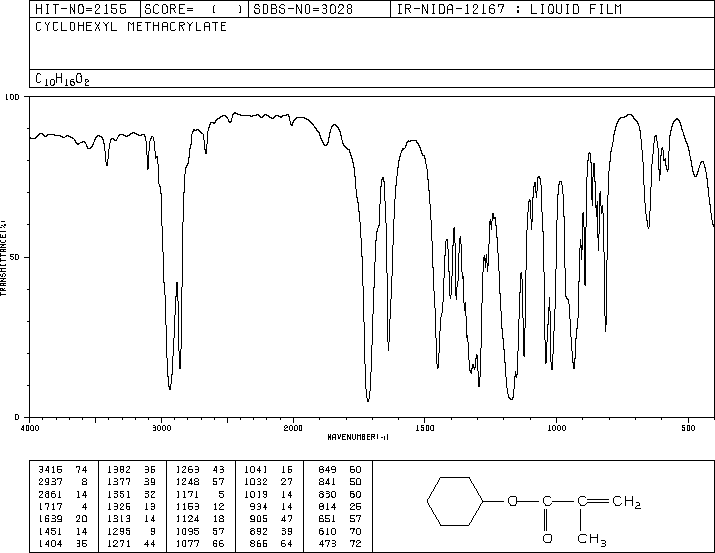Click table entry 1377
This screenshot has width=715, height=553.
119,482
